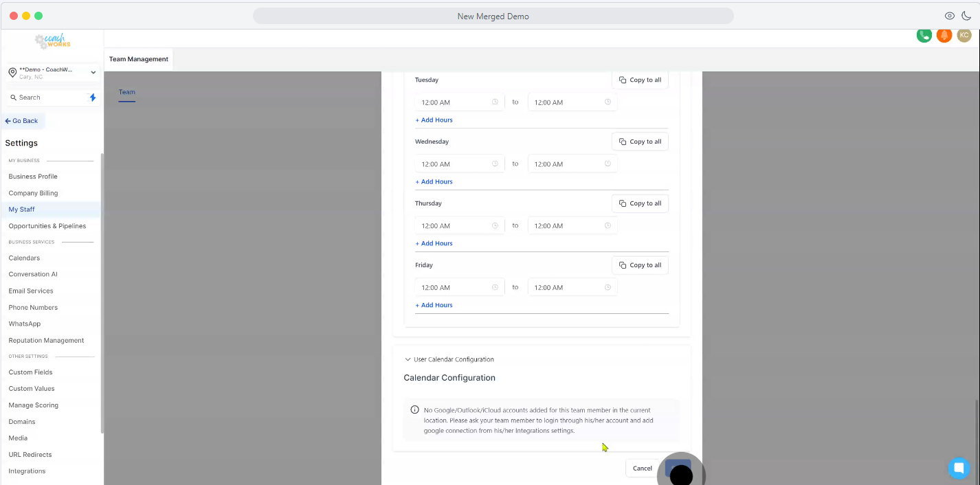980x485 pixels.
Task: Toggle the eye icon in title bar
Action: coord(950,16)
